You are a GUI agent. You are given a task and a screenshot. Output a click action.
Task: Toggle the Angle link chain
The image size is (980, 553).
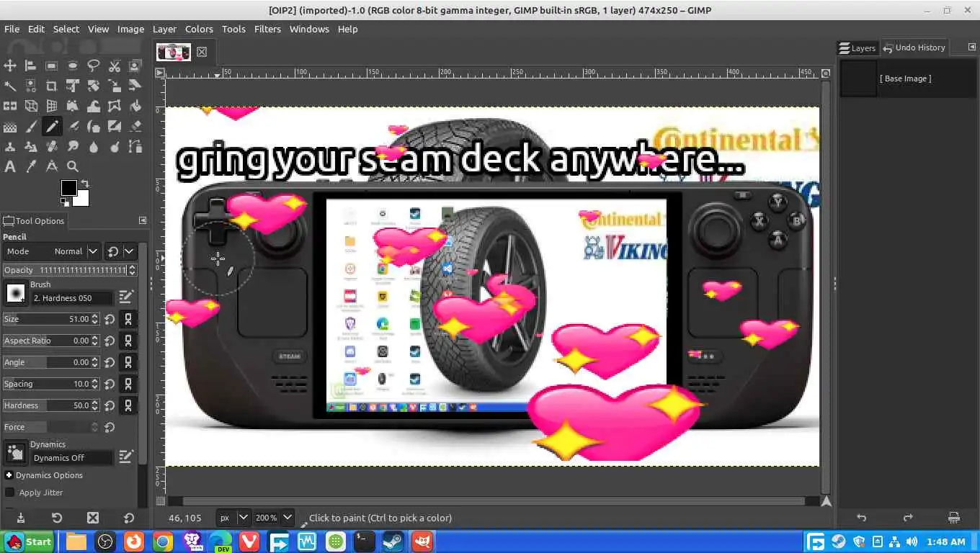click(x=128, y=362)
